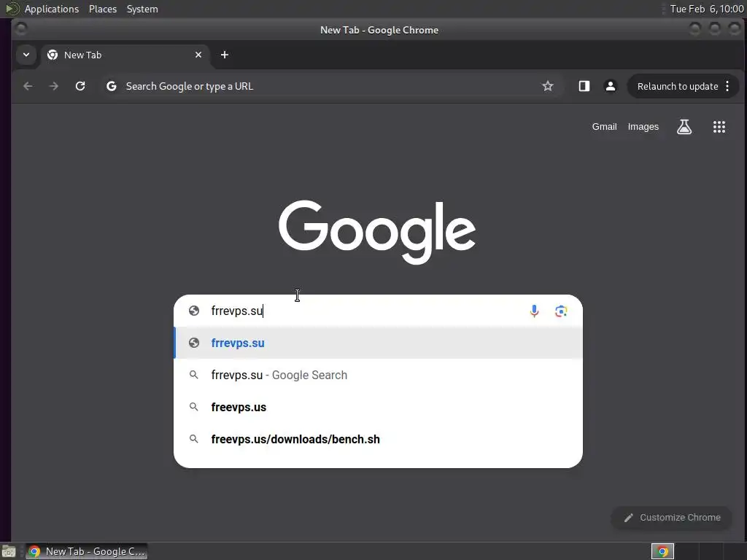Open Chrome three-dot menu

pos(727,86)
